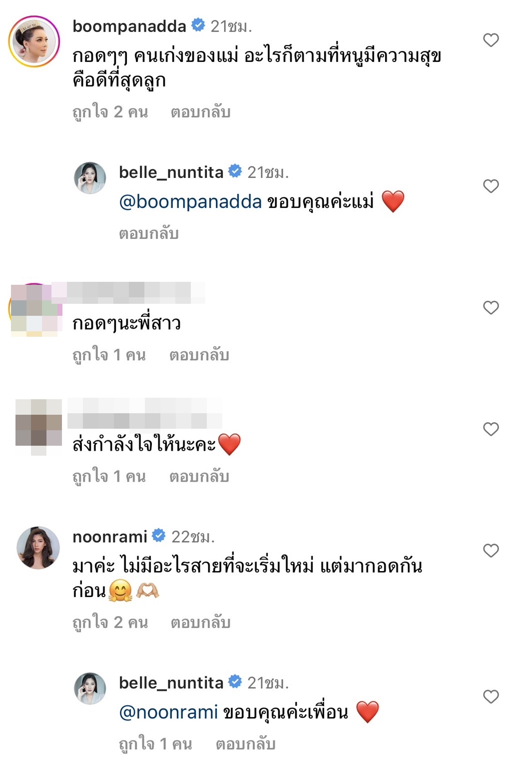Open boompanadda's profile picture

pos(32,36)
